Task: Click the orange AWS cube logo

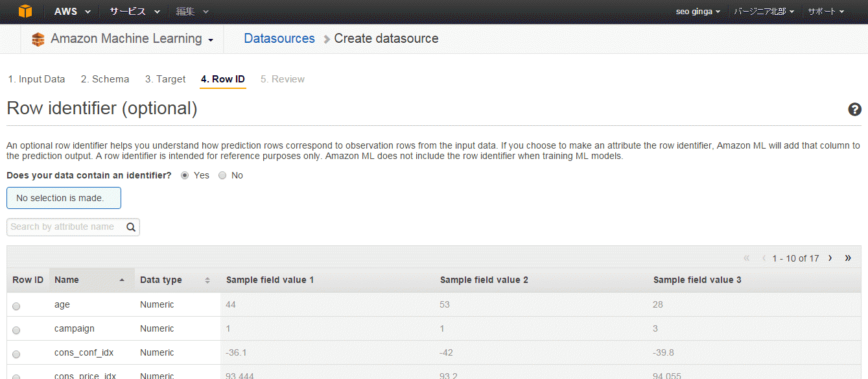Action: 25,12
